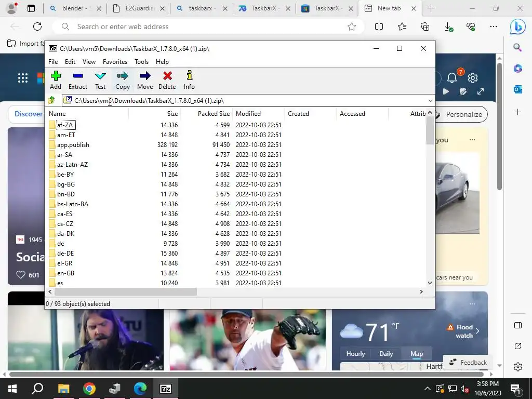Refresh the Edge browser page

[x=37, y=26]
